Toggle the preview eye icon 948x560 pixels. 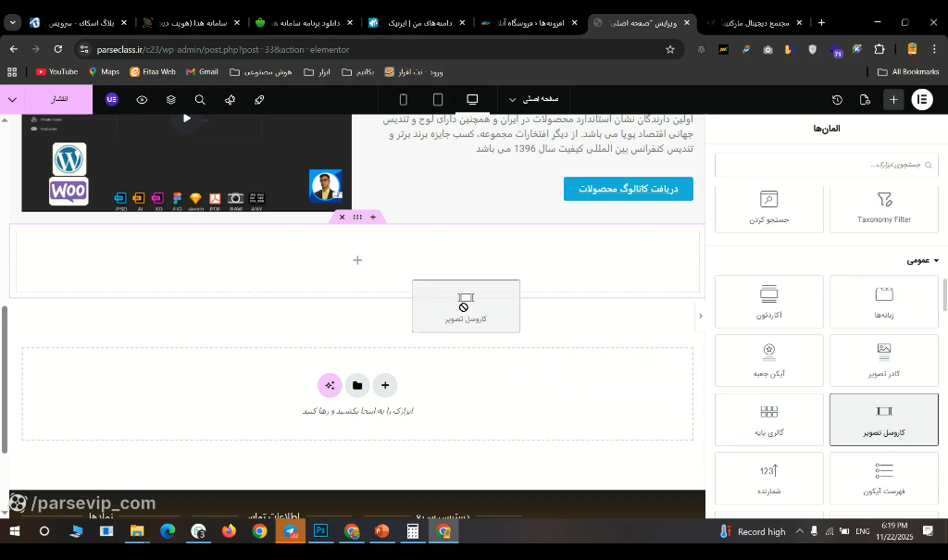click(142, 100)
